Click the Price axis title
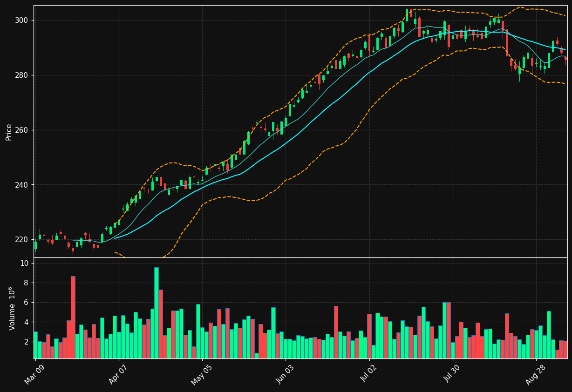Viewport: 572px width, 392px height. point(9,132)
